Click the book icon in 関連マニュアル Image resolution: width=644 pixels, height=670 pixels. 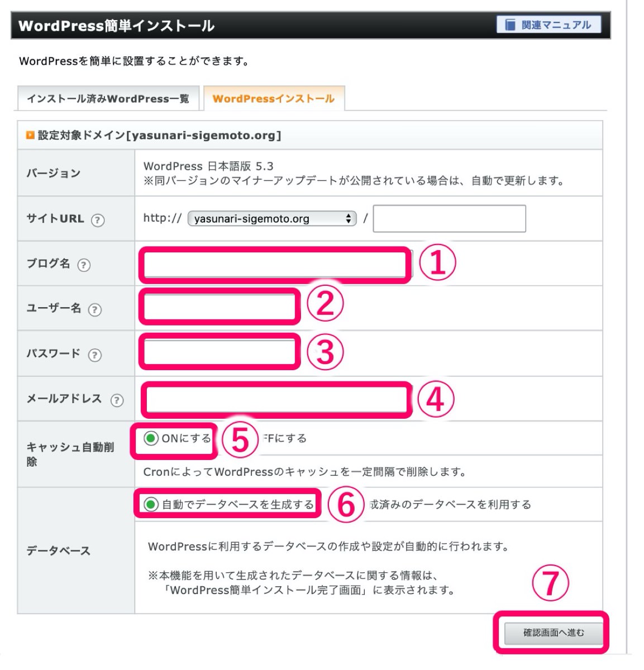pyautogui.click(x=510, y=25)
